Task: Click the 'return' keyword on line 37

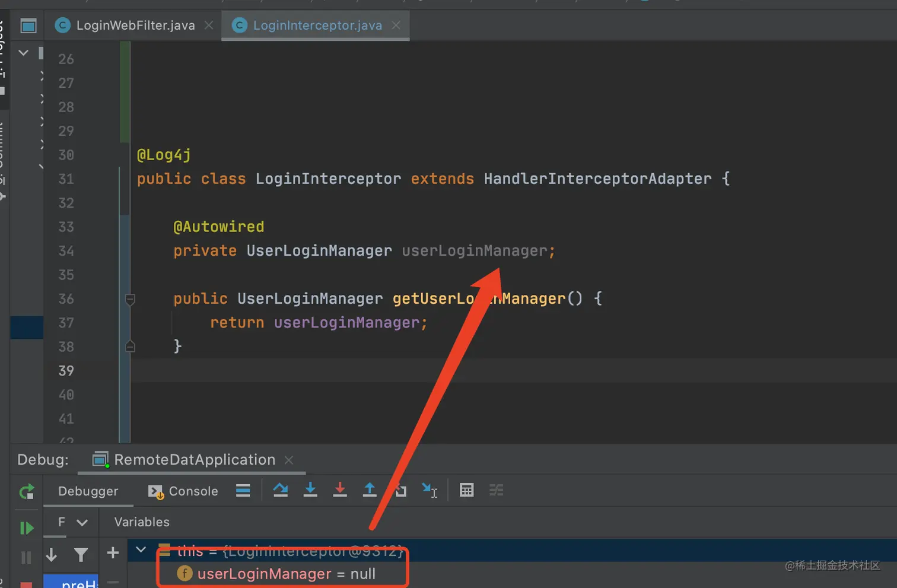Action: tap(237, 323)
